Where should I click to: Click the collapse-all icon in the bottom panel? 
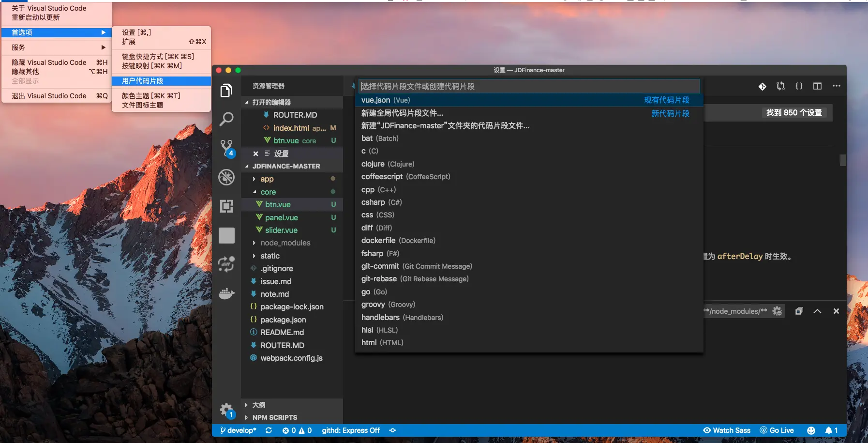coord(799,311)
